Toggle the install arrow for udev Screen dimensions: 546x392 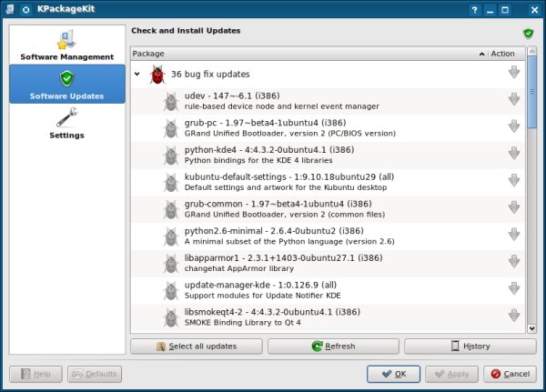[514, 100]
